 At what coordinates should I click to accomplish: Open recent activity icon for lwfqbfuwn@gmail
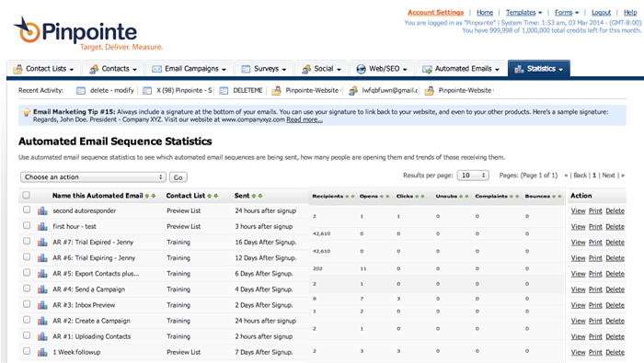[352, 91]
